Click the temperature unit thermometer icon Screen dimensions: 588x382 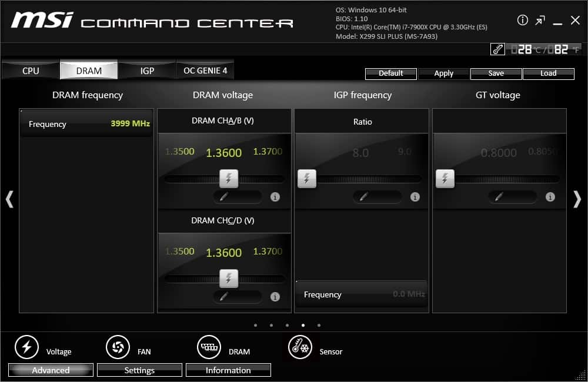click(497, 49)
